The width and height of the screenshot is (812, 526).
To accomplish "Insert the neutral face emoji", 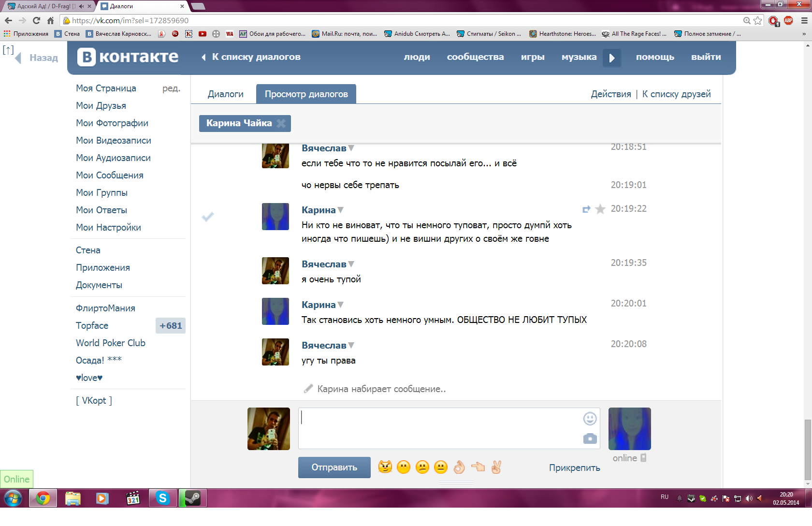I will click(441, 467).
